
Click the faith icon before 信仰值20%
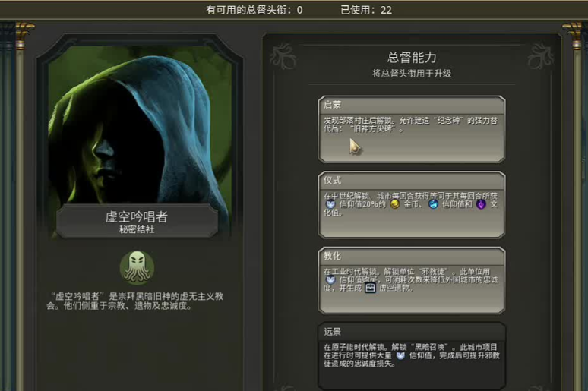click(330, 204)
